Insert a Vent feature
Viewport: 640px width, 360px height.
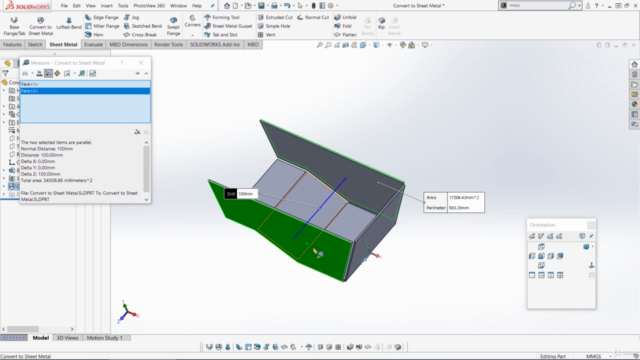267,35
